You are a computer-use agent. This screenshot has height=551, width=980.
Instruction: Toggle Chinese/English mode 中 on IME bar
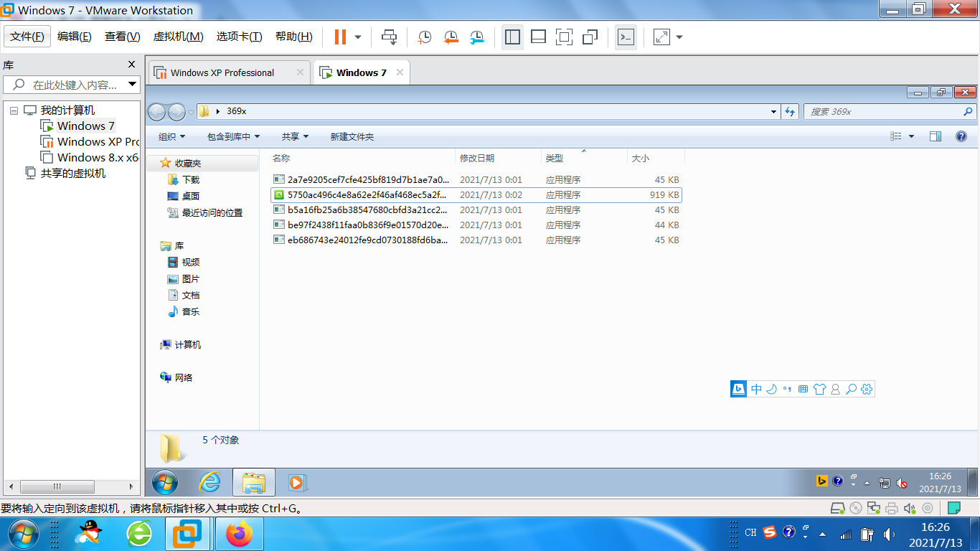click(x=757, y=390)
